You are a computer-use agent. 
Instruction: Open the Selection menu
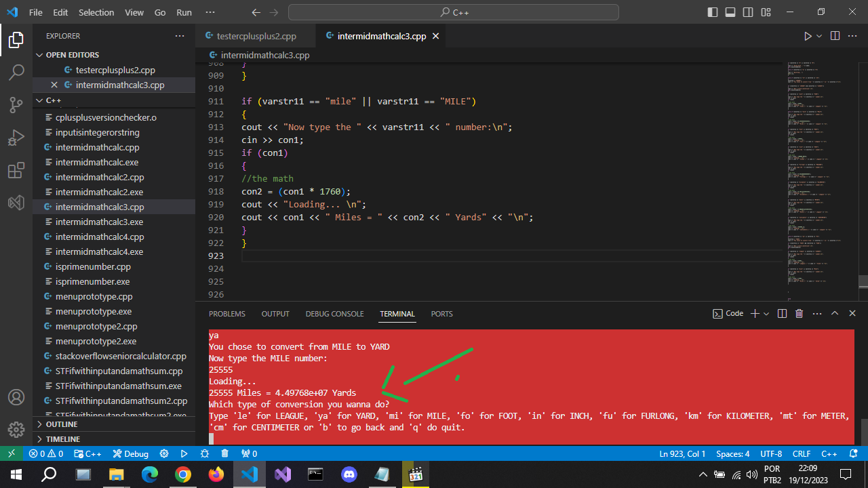click(x=96, y=12)
